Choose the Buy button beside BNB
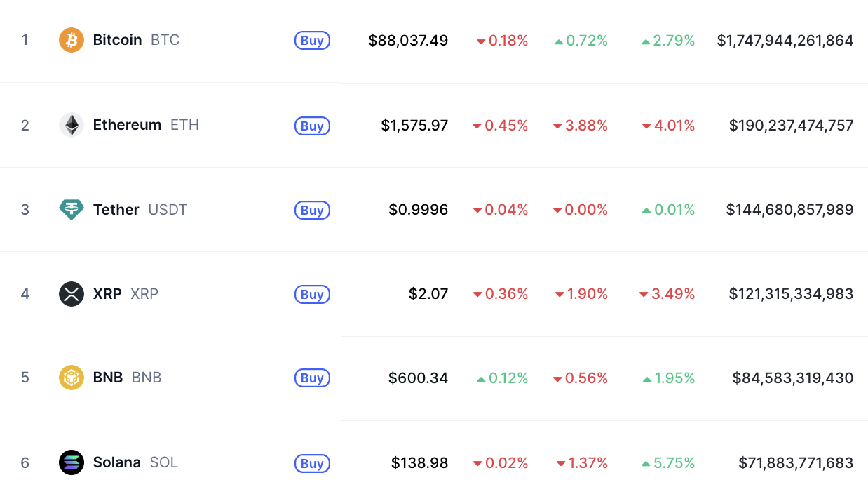 coord(312,378)
